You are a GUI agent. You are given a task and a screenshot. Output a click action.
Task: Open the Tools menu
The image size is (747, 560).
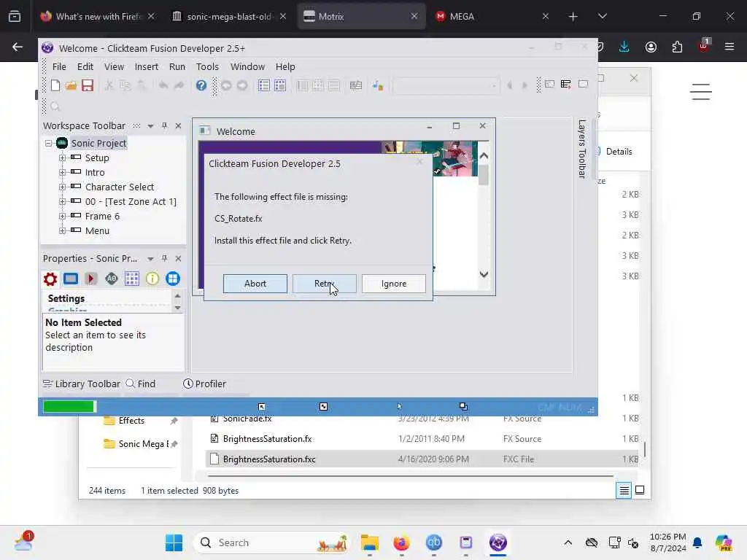coord(207,66)
